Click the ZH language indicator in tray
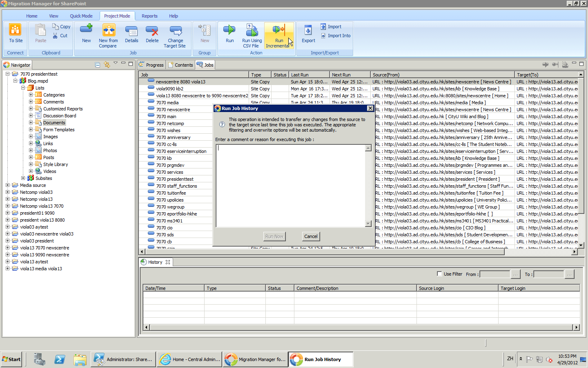The height and width of the screenshot is (368, 588). coord(510,359)
